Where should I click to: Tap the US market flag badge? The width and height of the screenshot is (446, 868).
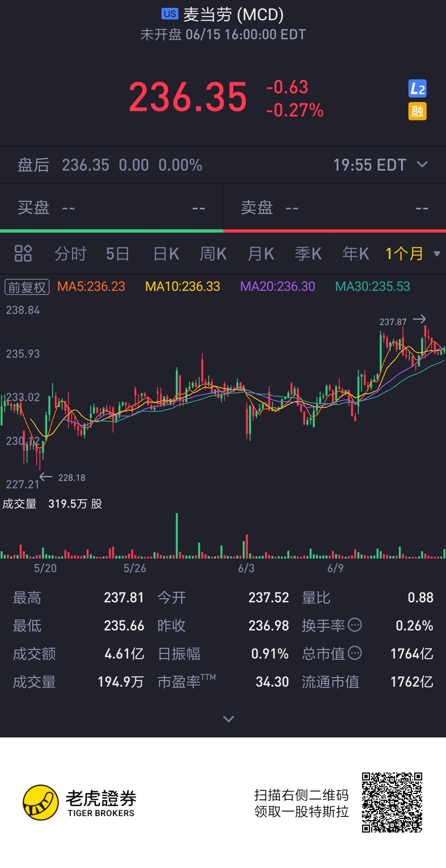(170, 14)
